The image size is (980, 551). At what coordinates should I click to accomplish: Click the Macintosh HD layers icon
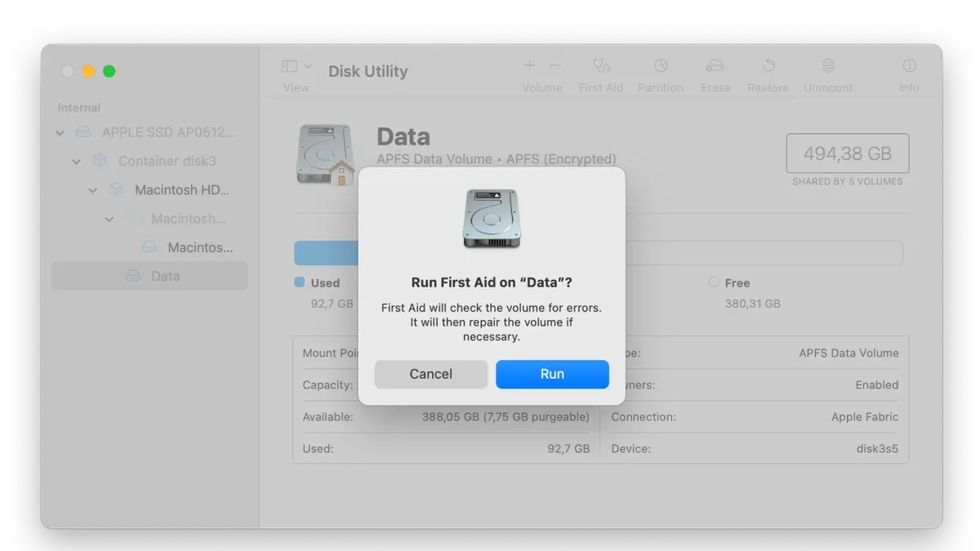coord(116,189)
